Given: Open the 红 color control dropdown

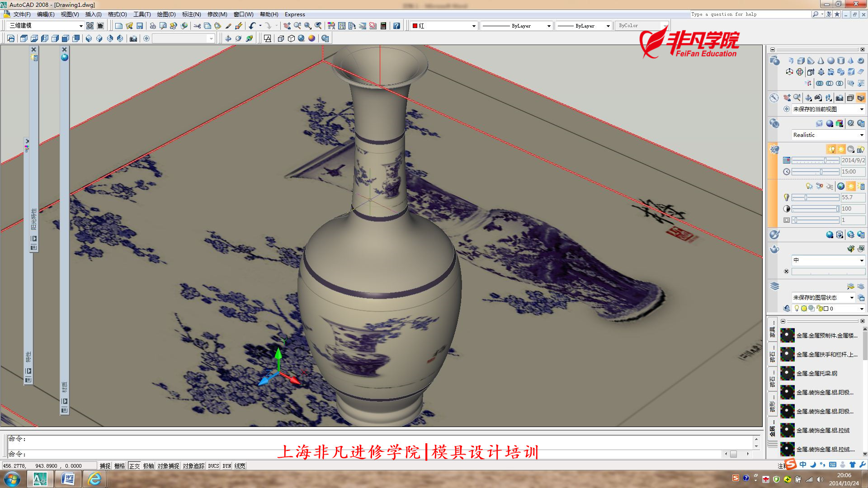Looking at the screenshot, I should click(444, 26).
